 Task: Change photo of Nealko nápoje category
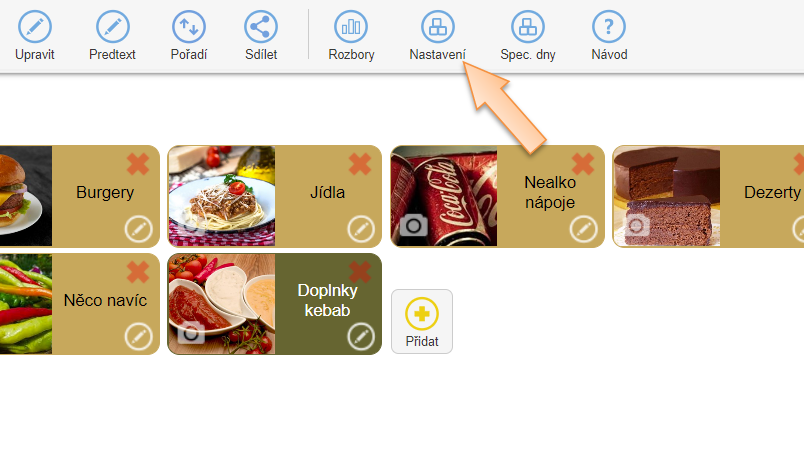(x=414, y=226)
